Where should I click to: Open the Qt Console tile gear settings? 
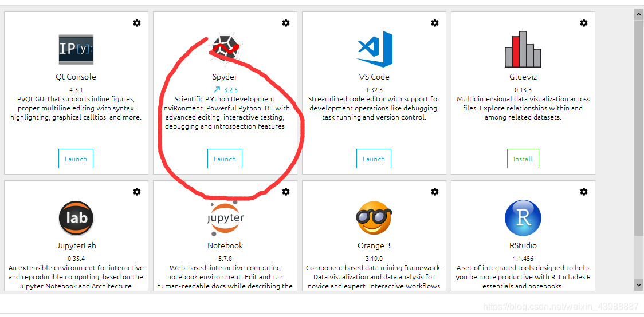coord(137,23)
